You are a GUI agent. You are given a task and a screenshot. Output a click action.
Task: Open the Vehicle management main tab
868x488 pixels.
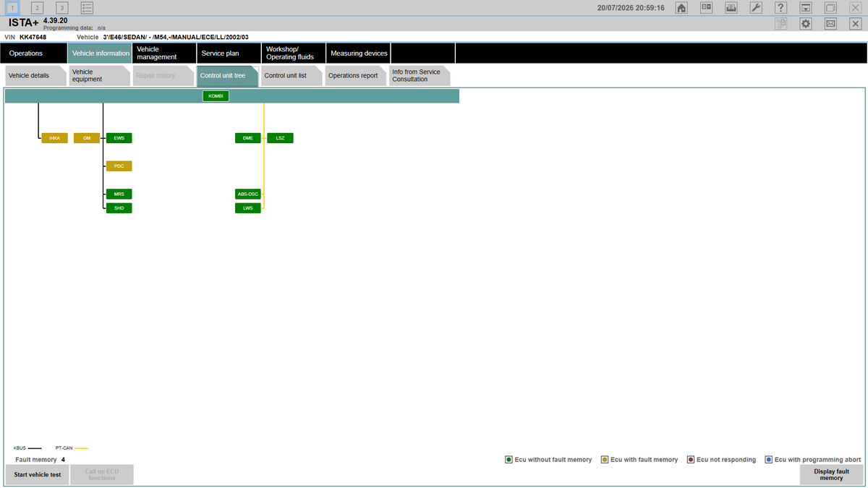coord(164,53)
